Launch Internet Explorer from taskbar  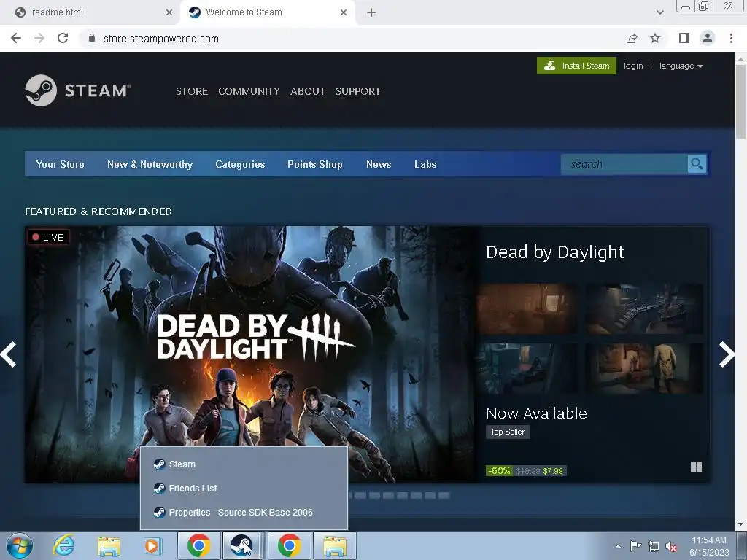tap(64, 545)
